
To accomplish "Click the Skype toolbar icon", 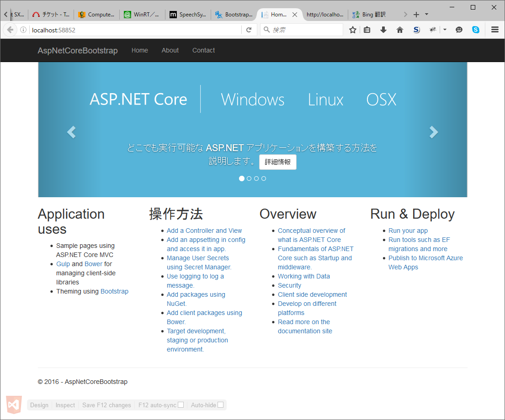I will [x=476, y=30].
